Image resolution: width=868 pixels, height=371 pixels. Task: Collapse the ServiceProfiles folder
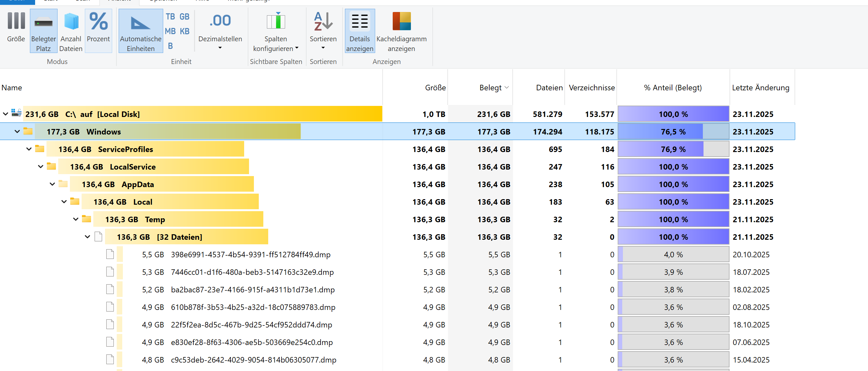pyautogui.click(x=29, y=149)
